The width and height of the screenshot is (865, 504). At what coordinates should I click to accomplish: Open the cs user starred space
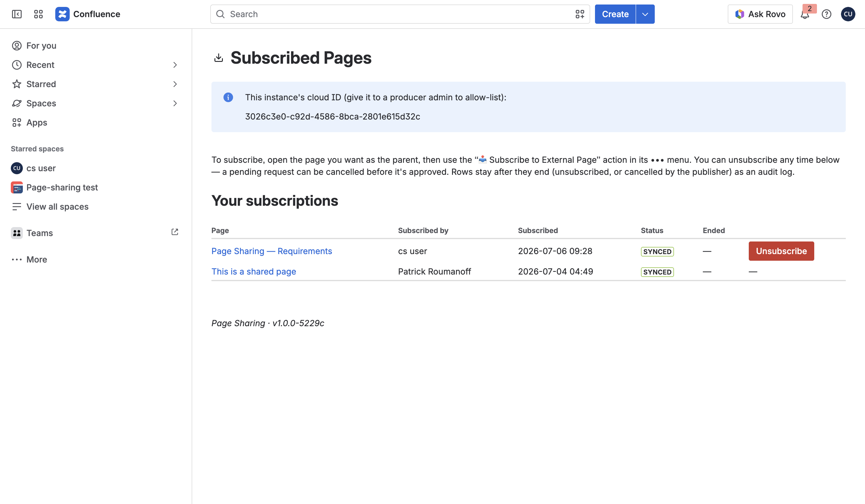pyautogui.click(x=96, y=168)
